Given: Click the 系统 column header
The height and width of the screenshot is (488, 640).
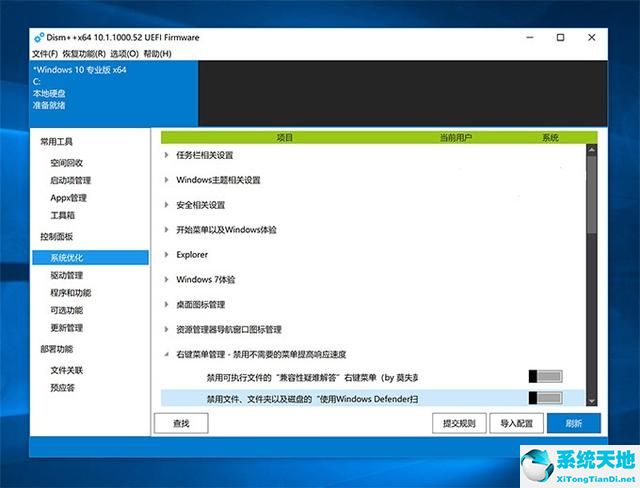Looking at the screenshot, I should point(550,138).
